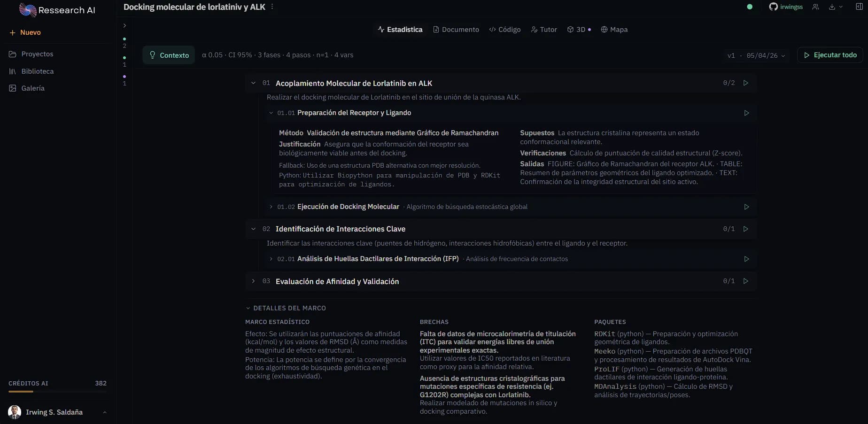Run phase 01 Acoplamiento Molecular play icon
The width and height of the screenshot is (868, 424).
[x=745, y=83]
